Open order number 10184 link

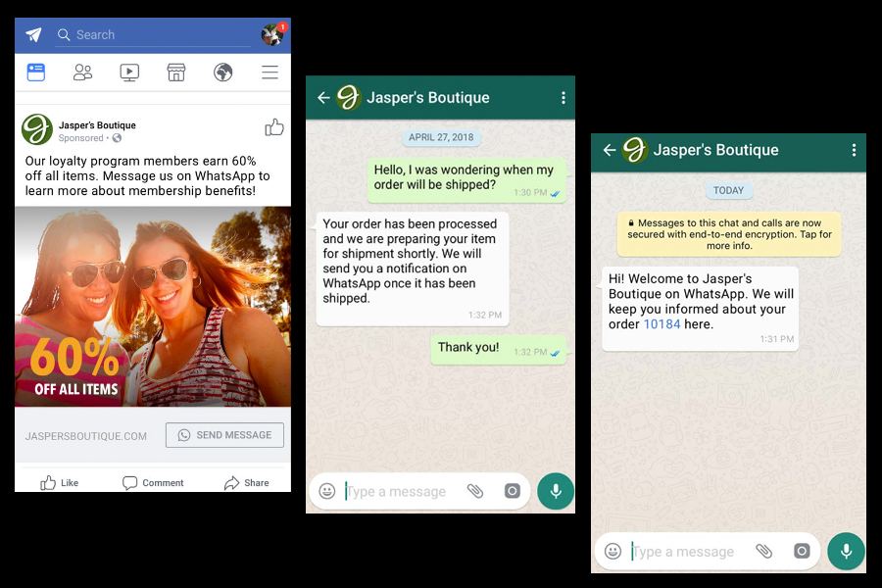[x=661, y=324]
